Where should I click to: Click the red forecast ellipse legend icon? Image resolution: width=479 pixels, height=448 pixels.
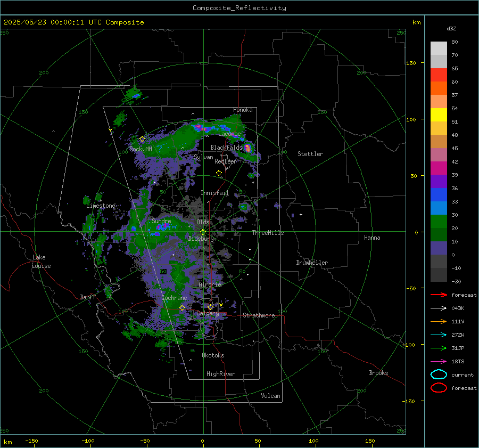click(x=439, y=388)
